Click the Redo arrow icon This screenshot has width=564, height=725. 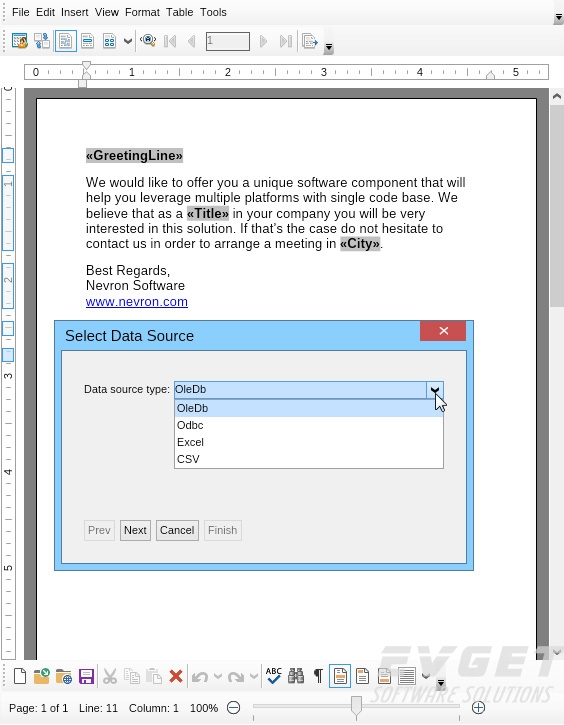tap(236, 677)
